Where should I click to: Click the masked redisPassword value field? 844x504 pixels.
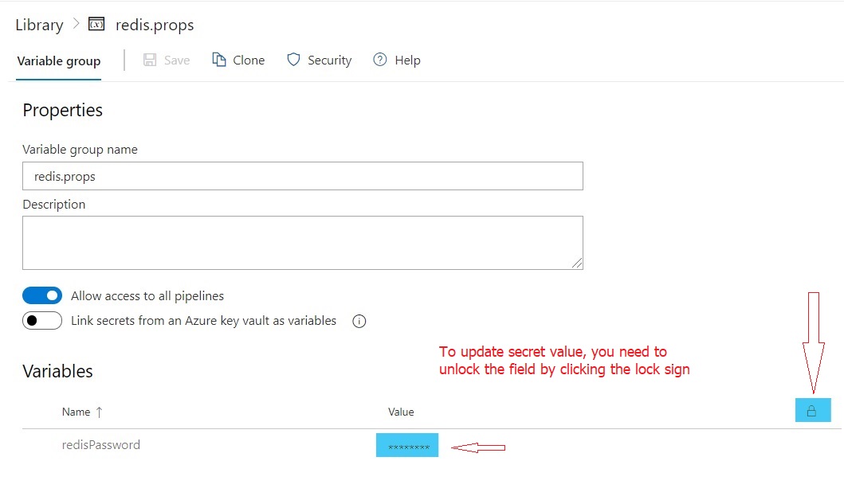pyautogui.click(x=407, y=446)
